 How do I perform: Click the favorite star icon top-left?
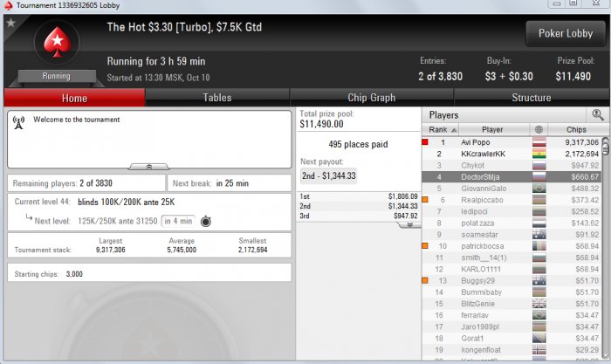[10, 23]
